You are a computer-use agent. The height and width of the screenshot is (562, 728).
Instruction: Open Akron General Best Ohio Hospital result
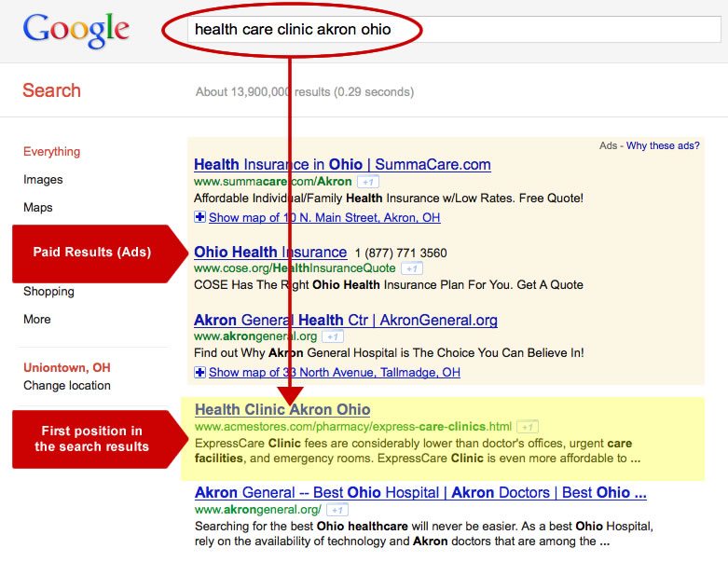[420, 492]
